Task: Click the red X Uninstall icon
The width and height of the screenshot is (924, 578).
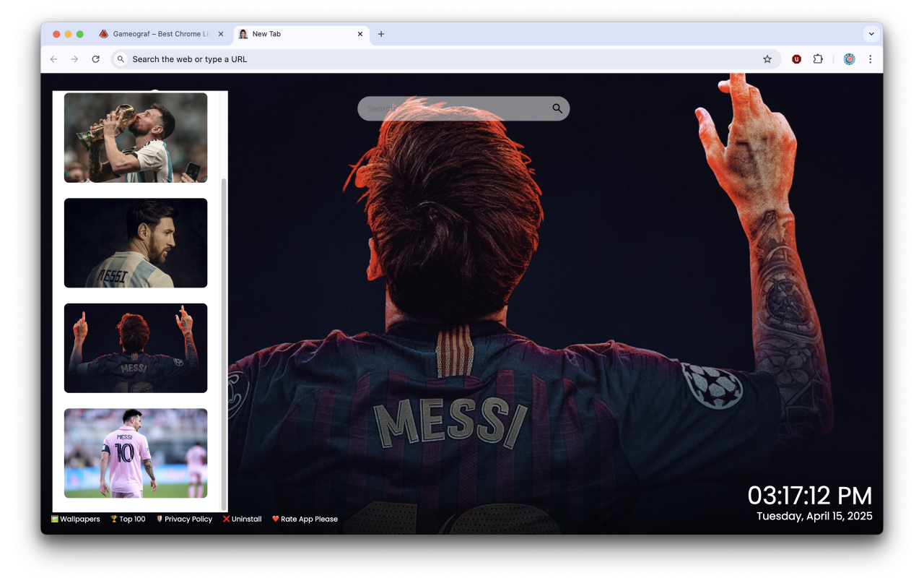Action: tap(226, 519)
